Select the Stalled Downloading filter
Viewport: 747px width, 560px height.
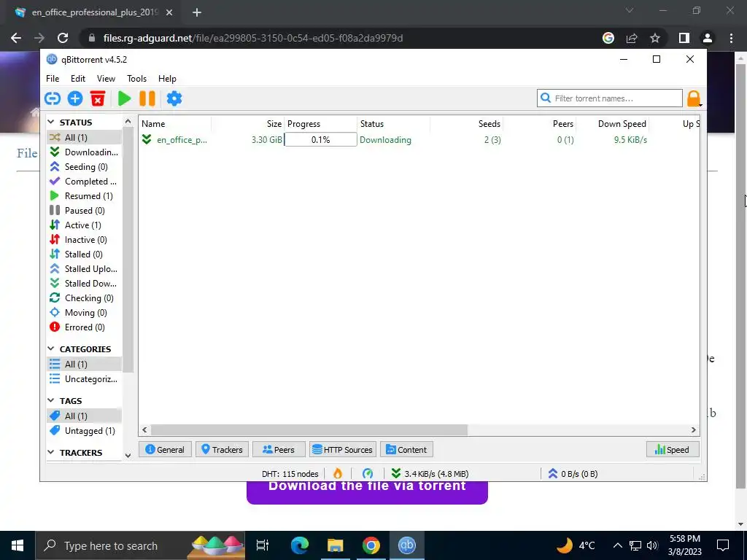(84, 284)
